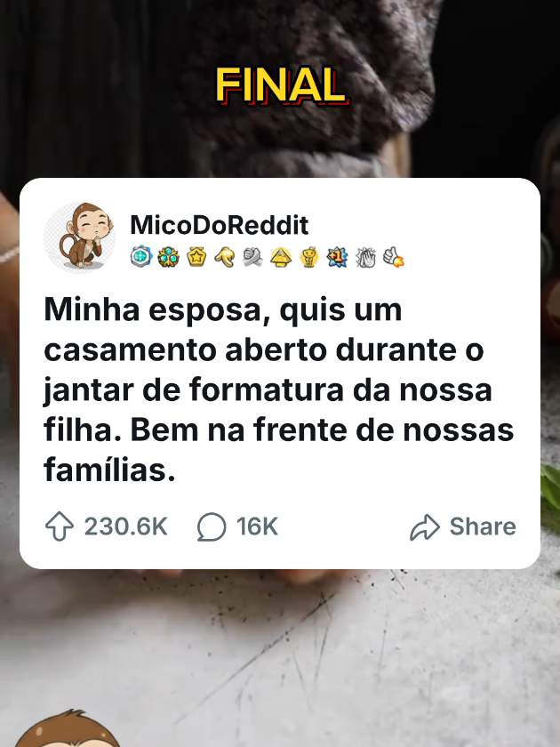Click the gold pyramid award badge
The image size is (560, 747).
coord(281,257)
